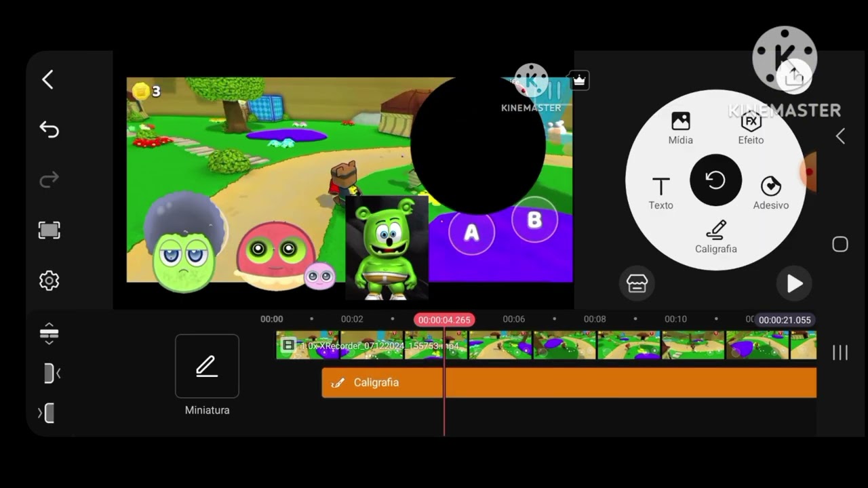Tap the 00:00:21.055 total duration label
The width and height of the screenshot is (868, 488).
click(x=785, y=320)
